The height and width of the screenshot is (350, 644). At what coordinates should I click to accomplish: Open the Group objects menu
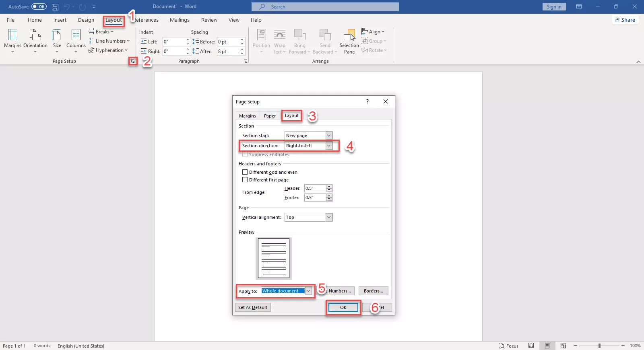click(374, 41)
